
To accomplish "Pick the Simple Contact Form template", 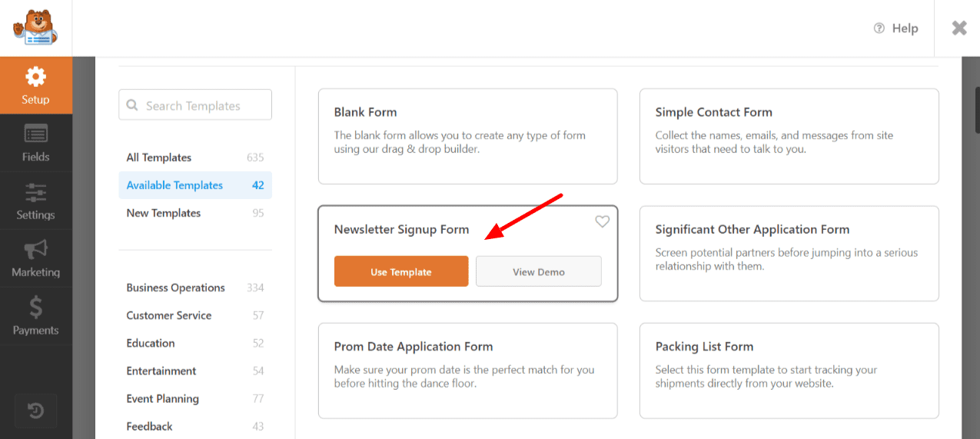I will click(x=789, y=136).
